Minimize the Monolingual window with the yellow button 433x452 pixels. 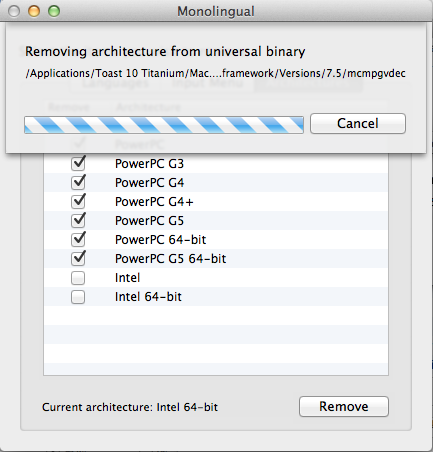[34, 11]
